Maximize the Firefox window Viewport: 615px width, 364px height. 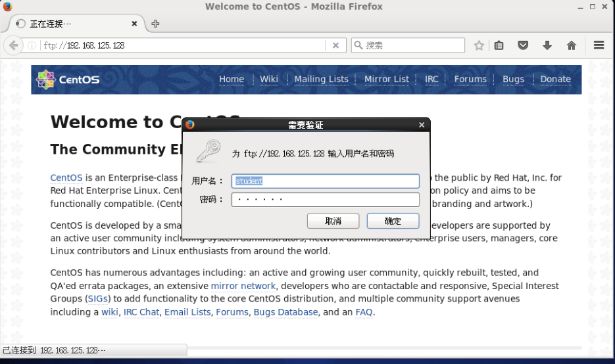pyautogui.click(x=592, y=7)
